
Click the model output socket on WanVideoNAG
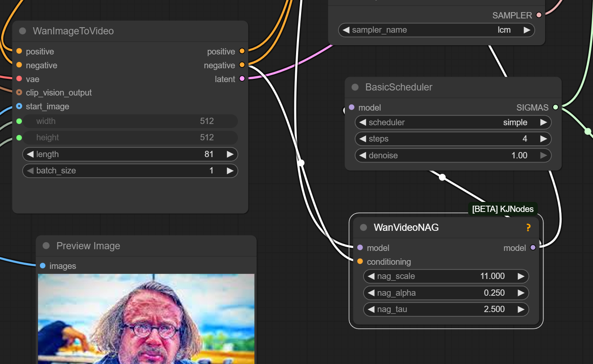[533, 248]
